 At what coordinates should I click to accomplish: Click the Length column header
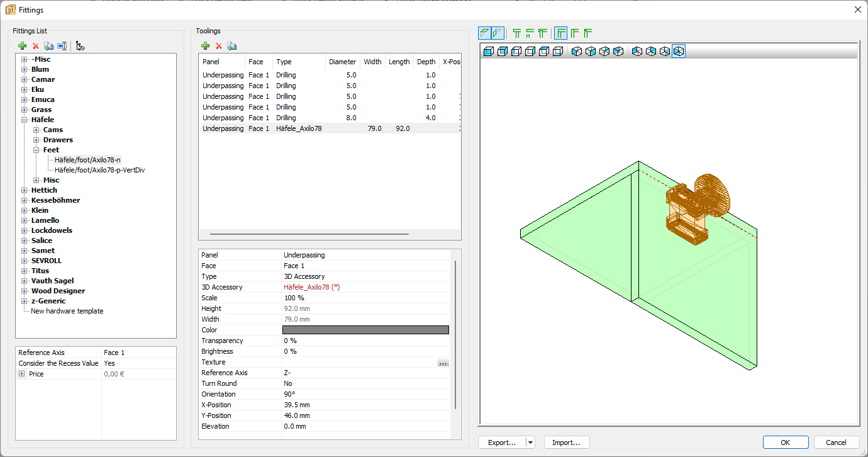click(x=399, y=62)
